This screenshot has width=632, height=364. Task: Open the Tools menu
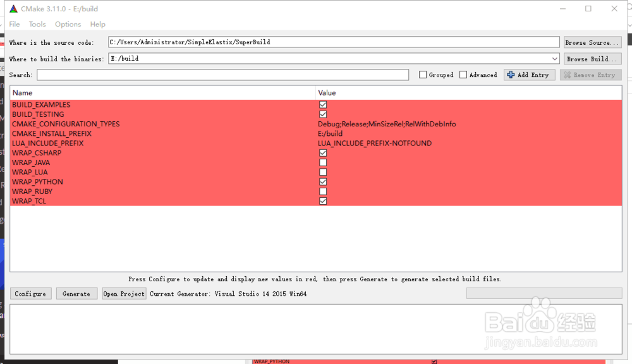pyautogui.click(x=37, y=24)
